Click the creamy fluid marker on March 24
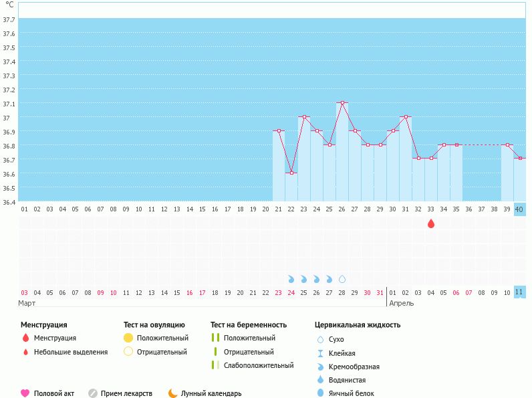The height and width of the screenshot is (398, 532). [x=291, y=278]
